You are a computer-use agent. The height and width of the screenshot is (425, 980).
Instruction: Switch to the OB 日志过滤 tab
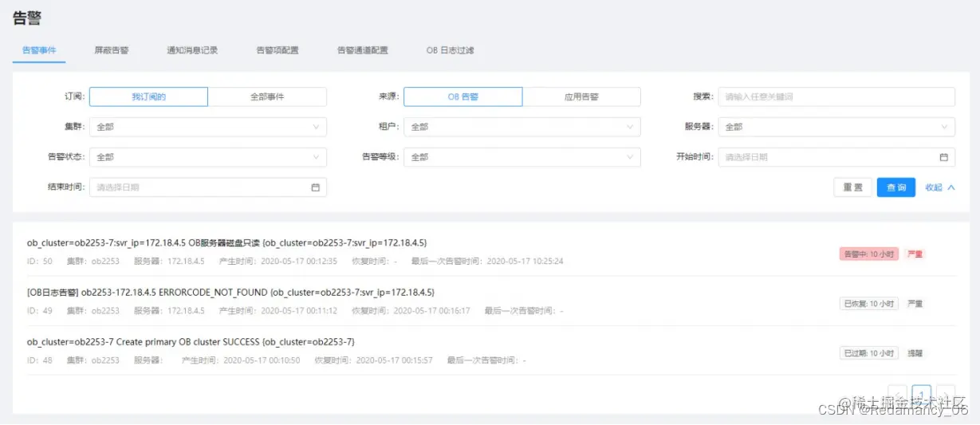tap(451, 50)
